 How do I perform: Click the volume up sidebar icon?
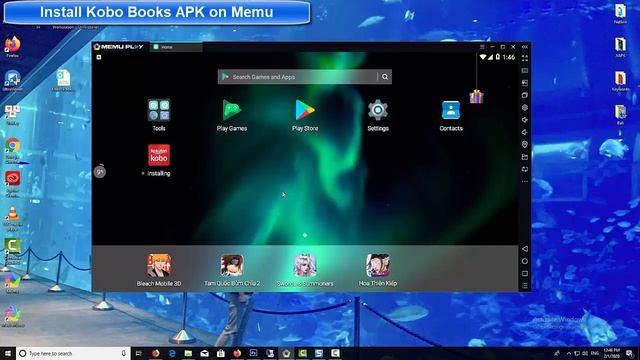tap(525, 120)
